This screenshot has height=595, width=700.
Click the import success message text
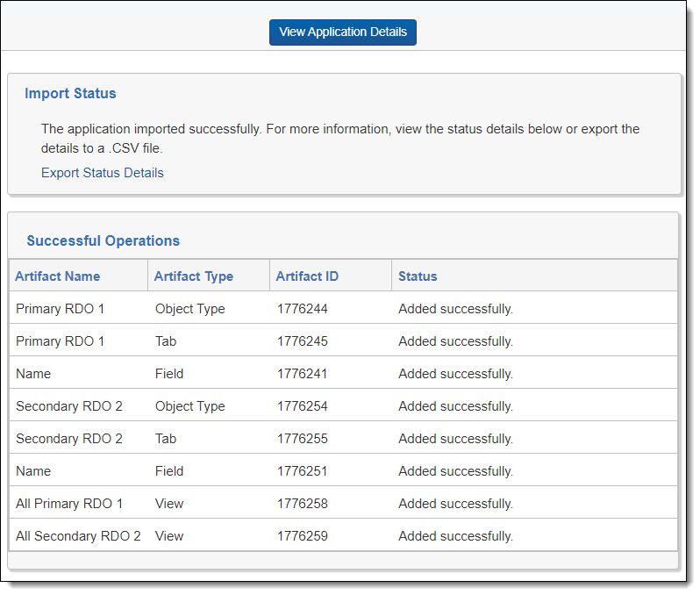coord(340,139)
